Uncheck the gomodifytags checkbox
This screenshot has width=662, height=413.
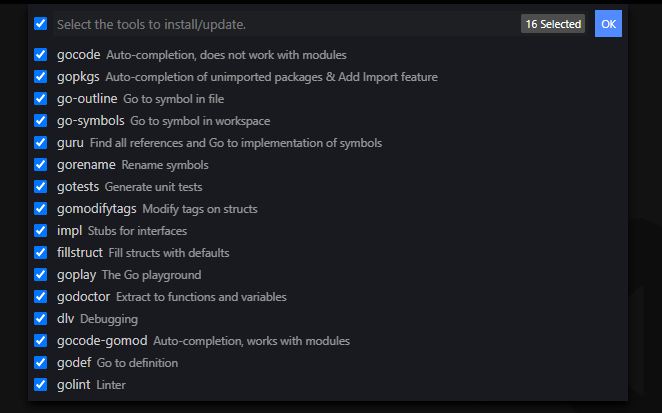(41, 208)
